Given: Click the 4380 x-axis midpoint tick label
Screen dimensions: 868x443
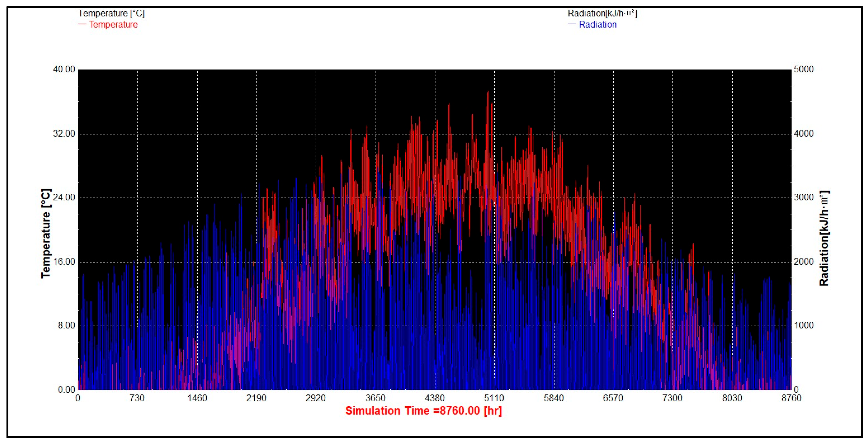Looking at the screenshot, I should (435, 398).
